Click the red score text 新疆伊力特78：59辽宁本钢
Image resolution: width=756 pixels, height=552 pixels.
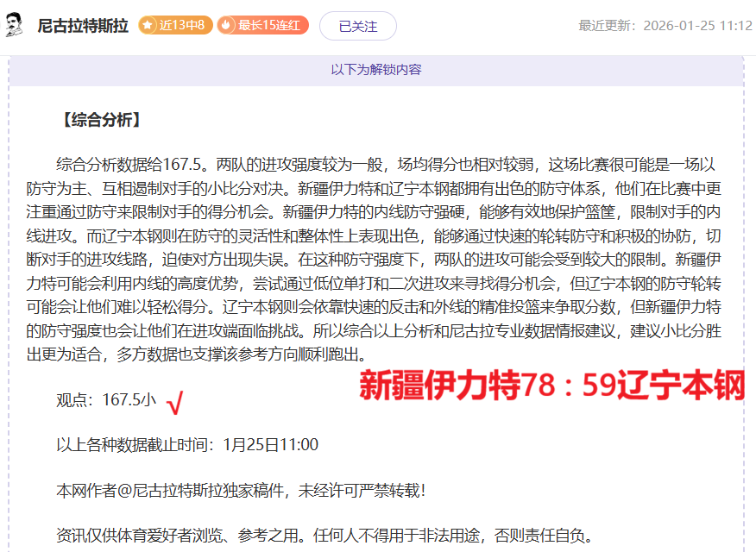[x=551, y=386]
